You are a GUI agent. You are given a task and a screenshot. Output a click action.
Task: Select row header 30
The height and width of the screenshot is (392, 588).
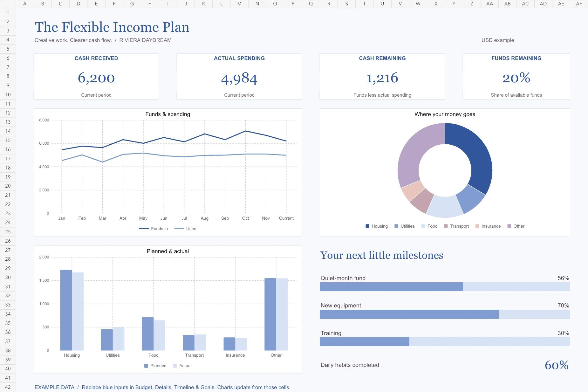click(x=8, y=277)
